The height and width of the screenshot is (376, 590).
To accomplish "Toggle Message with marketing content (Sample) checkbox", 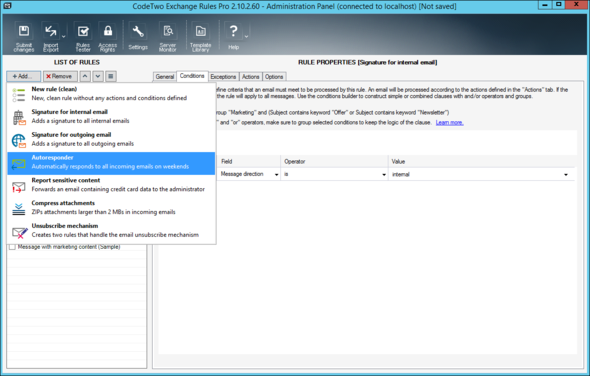I will click(x=12, y=247).
